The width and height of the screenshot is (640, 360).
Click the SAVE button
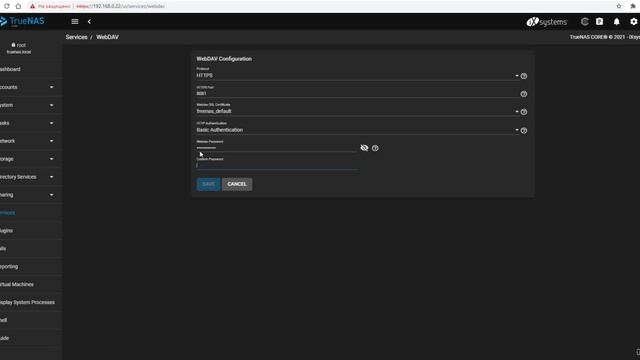point(208,184)
